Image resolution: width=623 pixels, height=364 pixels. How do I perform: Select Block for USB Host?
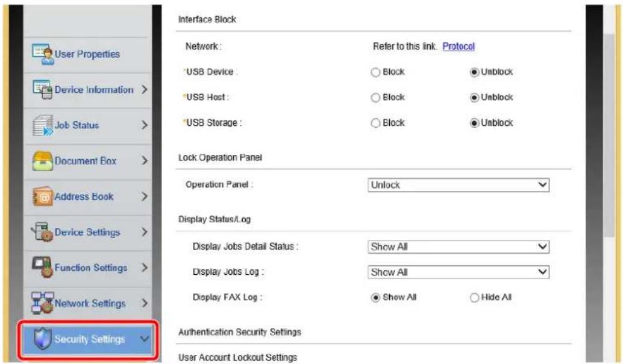coord(375,98)
